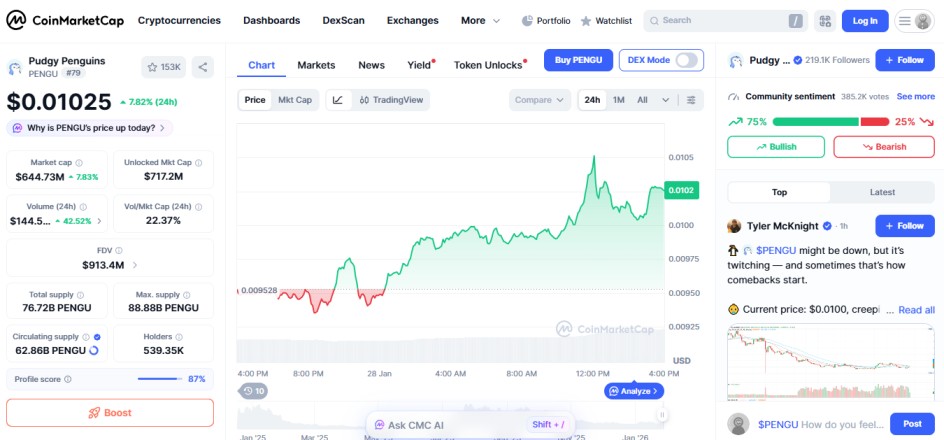The height and width of the screenshot is (440, 944).
Task: Select the line chart type icon
Action: (x=338, y=100)
